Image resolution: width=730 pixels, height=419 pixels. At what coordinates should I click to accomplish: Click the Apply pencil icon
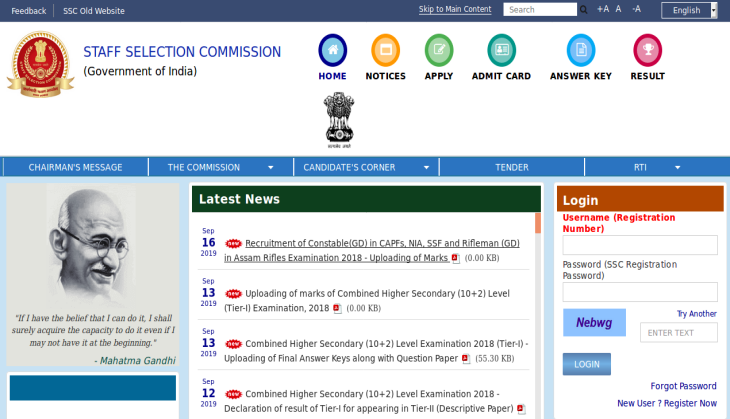[x=439, y=50]
